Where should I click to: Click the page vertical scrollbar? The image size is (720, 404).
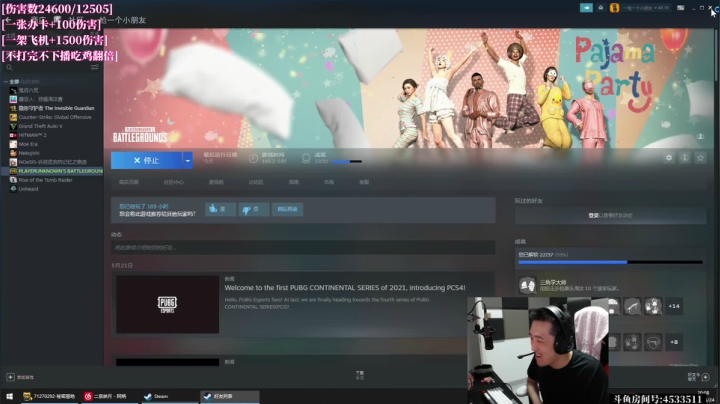[x=717, y=55]
